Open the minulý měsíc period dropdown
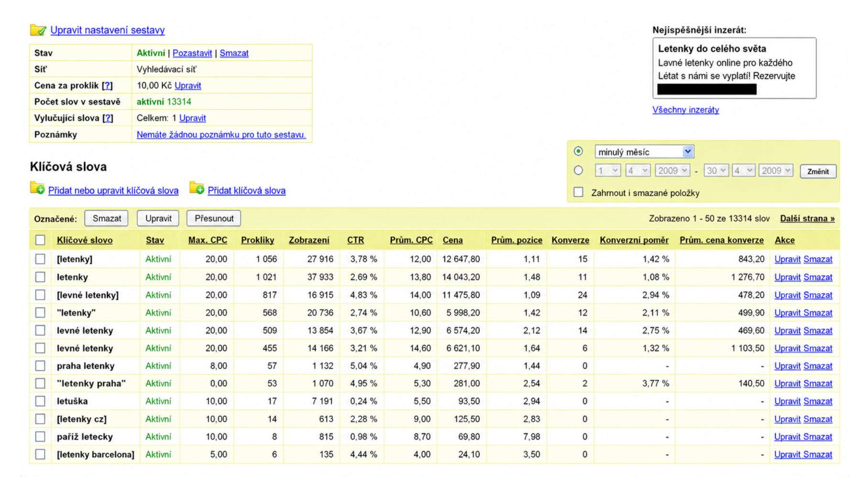 (644, 152)
